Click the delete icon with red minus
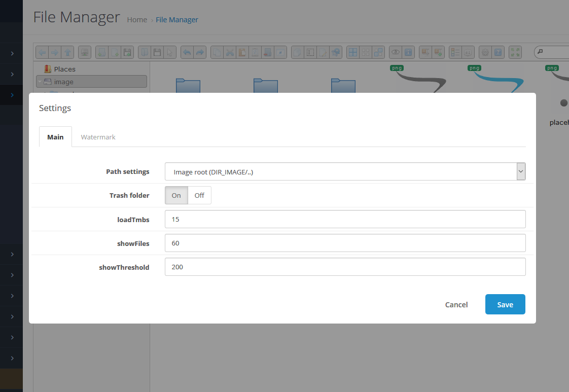 coord(267,53)
